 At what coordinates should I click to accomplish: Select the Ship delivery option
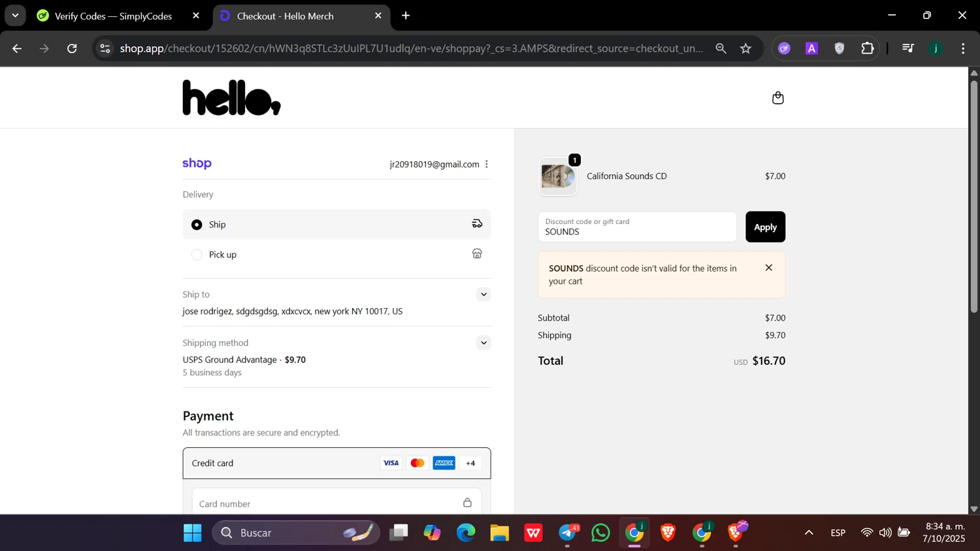click(336, 224)
